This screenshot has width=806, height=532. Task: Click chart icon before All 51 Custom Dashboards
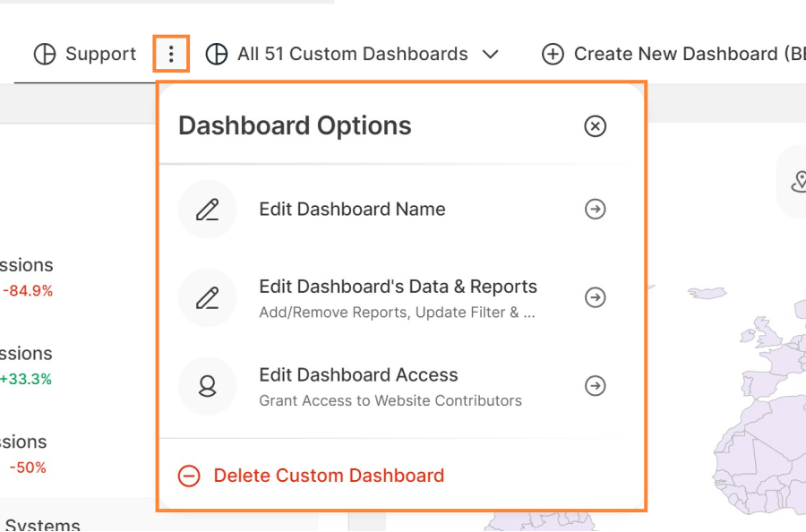pyautogui.click(x=217, y=55)
